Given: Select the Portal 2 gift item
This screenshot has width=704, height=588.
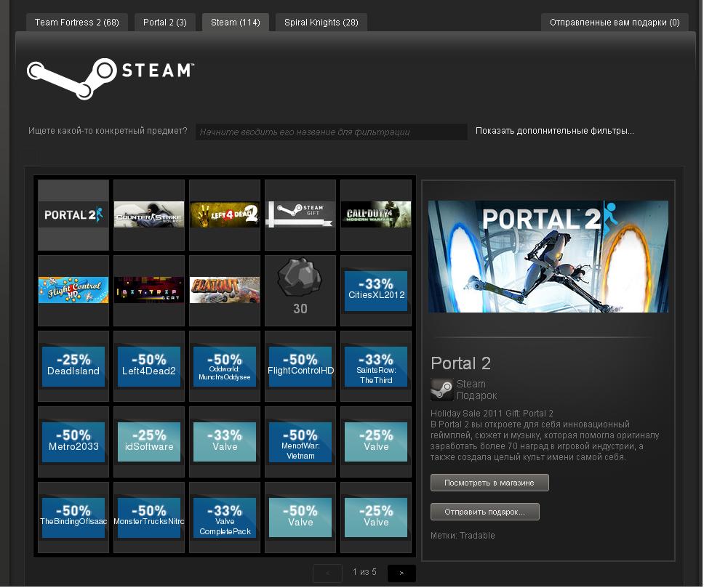Looking at the screenshot, I should click(x=73, y=215).
